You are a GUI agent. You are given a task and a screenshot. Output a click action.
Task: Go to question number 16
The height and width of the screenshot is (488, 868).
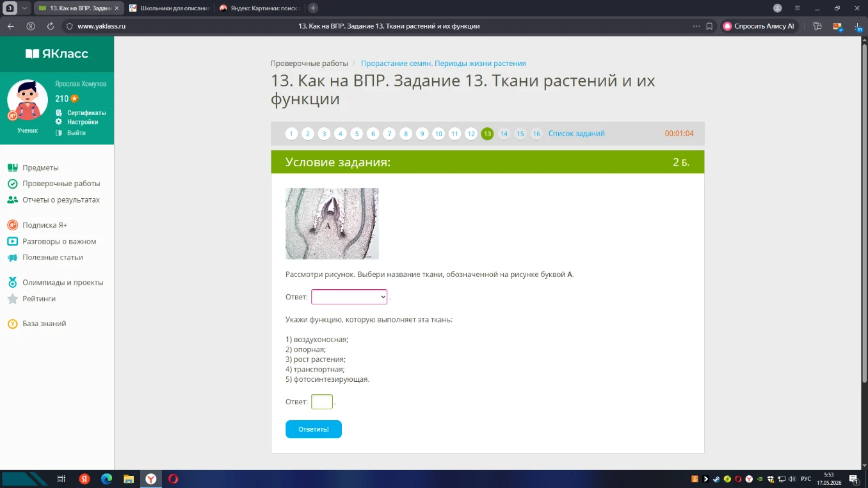pos(536,134)
